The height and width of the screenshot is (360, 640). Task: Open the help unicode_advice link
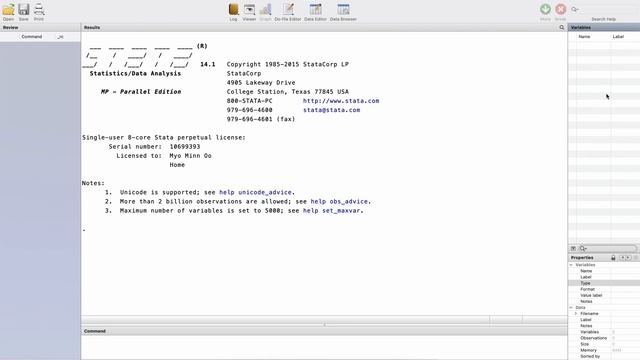[x=256, y=192]
